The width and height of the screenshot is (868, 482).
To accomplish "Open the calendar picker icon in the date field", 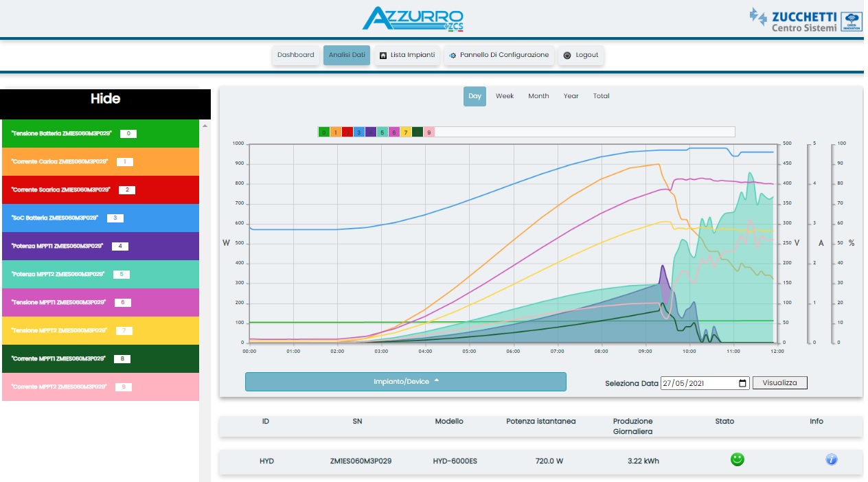I will point(742,383).
